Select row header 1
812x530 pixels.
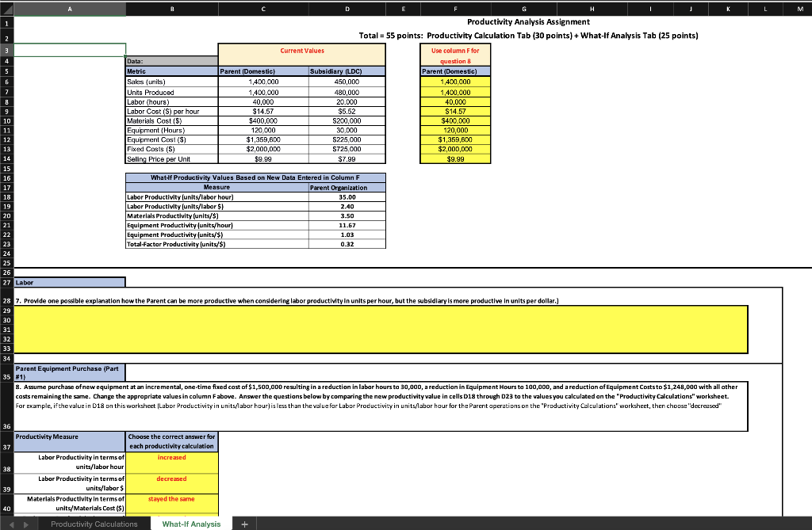point(6,23)
